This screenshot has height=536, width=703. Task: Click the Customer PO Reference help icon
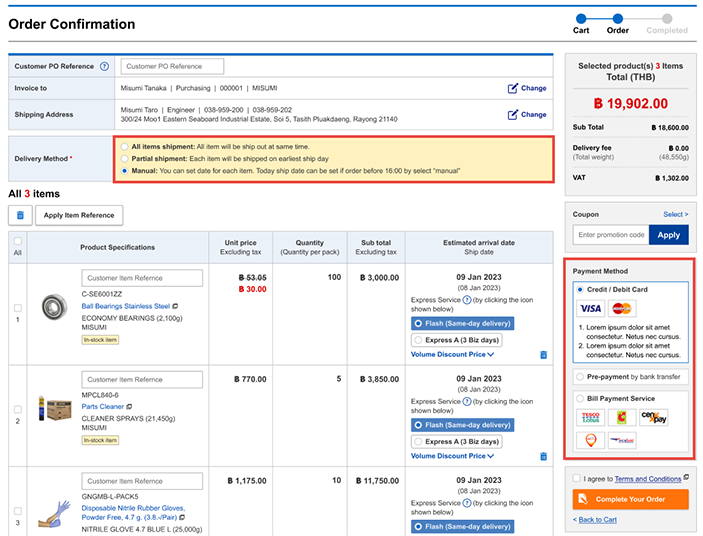pyautogui.click(x=104, y=66)
